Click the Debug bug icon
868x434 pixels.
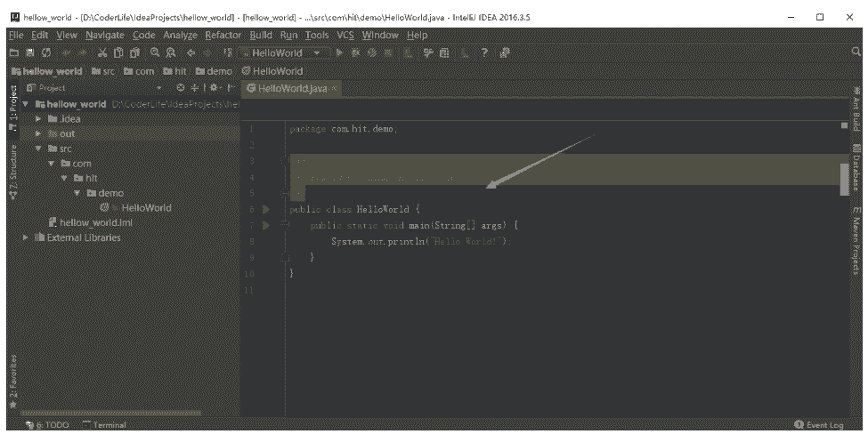(356, 53)
